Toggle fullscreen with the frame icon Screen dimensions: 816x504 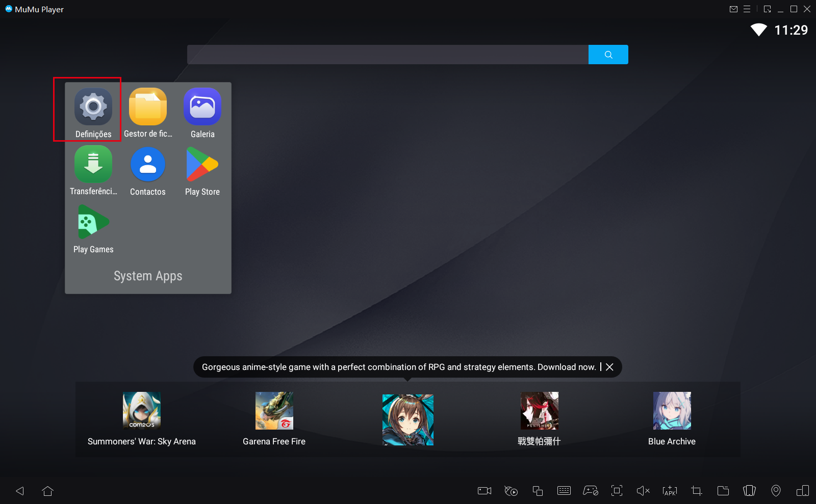coord(617,491)
